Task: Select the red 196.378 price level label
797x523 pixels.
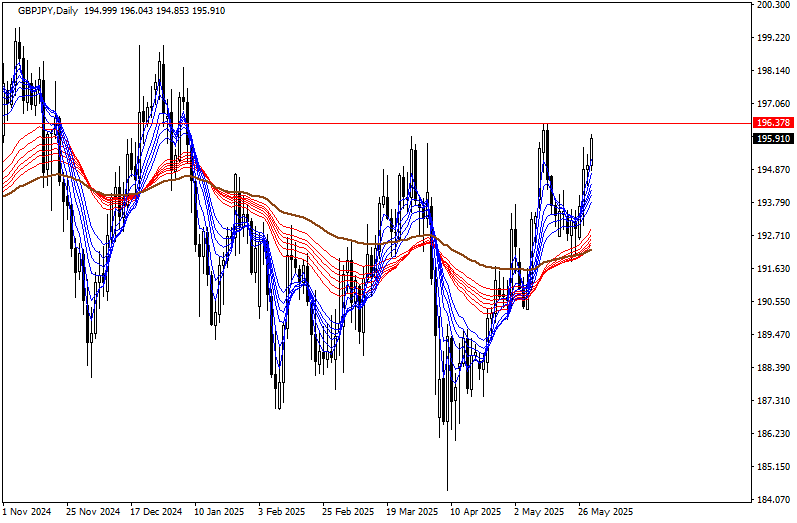Action: (773, 122)
